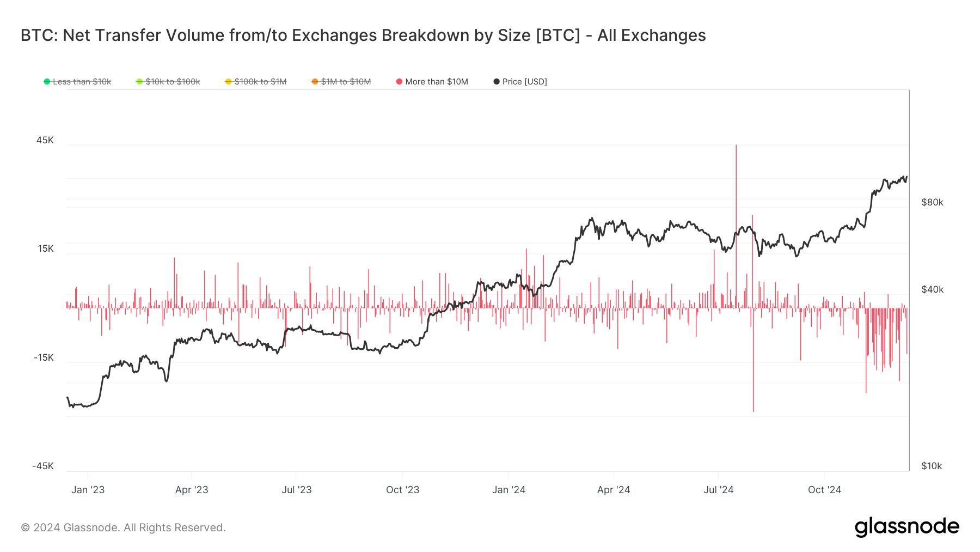Click the 'Oct '23' x-axis label
This screenshot has height=552, width=980.
(x=402, y=490)
